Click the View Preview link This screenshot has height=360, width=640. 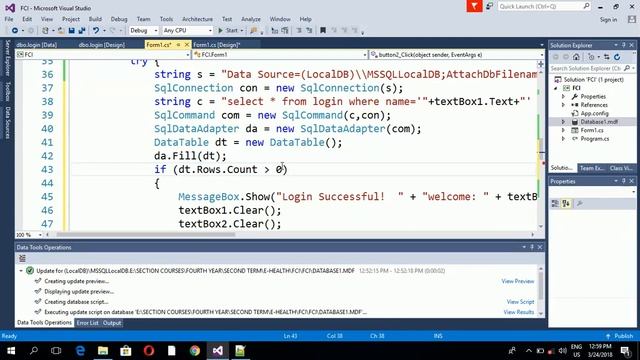pyautogui.click(x=518, y=281)
